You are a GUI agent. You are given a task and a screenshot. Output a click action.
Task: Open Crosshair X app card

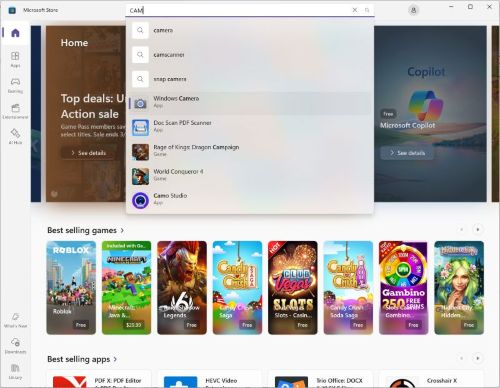pyautogui.click(x=431, y=379)
